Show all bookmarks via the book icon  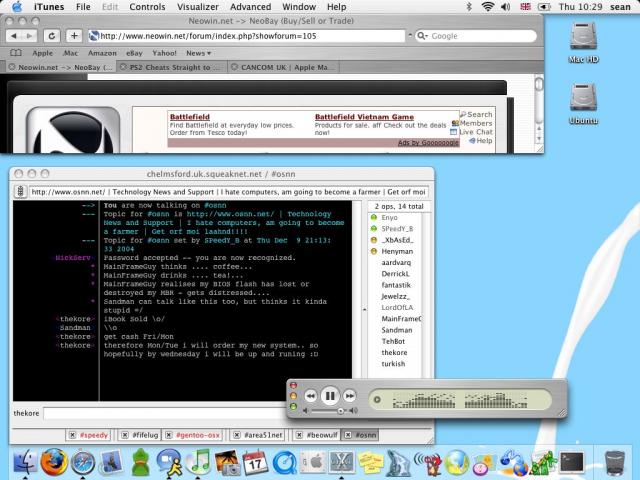(16, 53)
